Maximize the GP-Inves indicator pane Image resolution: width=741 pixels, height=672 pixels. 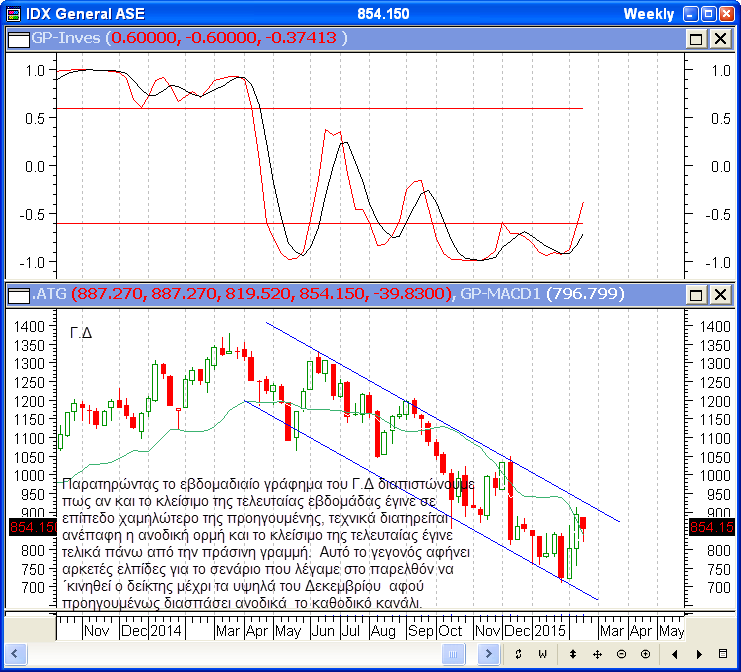[696, 39]
